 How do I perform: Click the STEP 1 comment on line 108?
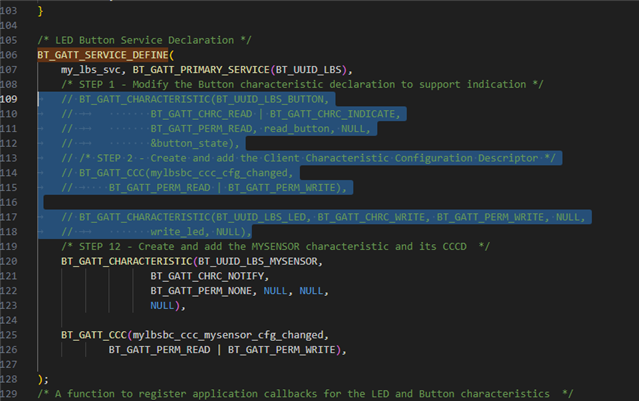[x=302, y=84]
